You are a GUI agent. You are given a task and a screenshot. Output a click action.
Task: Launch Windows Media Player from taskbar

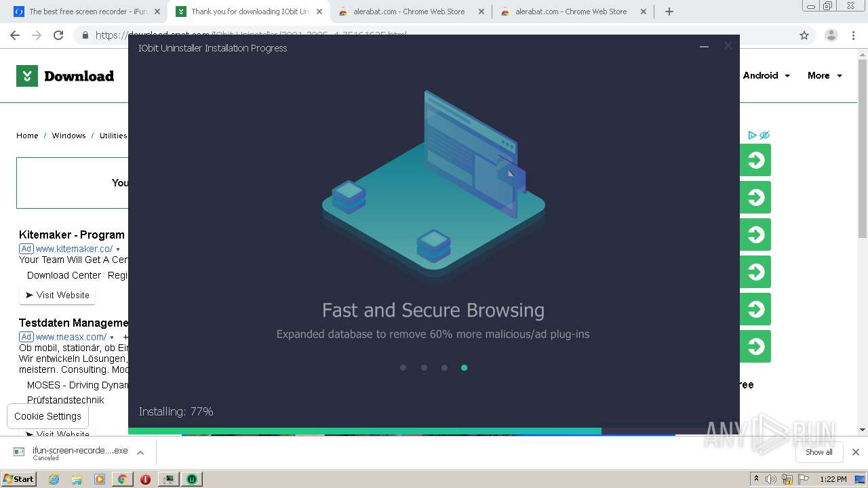(x=100, y=479)
